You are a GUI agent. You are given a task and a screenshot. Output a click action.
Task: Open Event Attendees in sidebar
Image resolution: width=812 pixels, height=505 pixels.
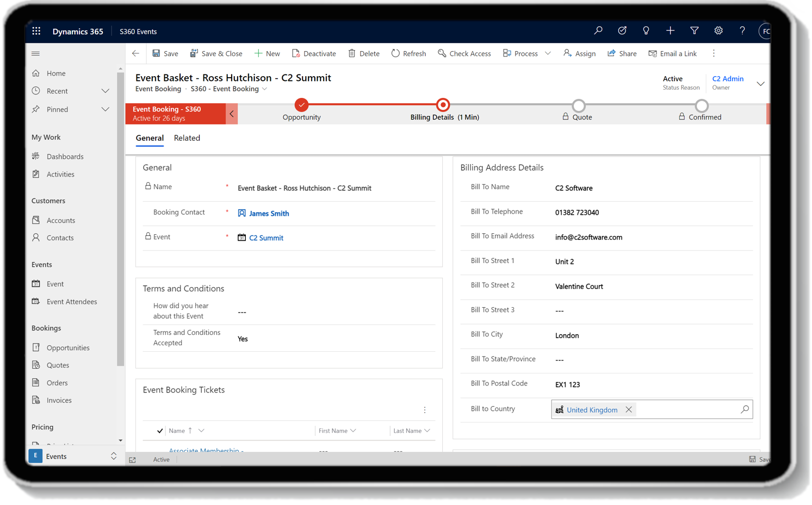pyautogui.click(x=71, y=302)
